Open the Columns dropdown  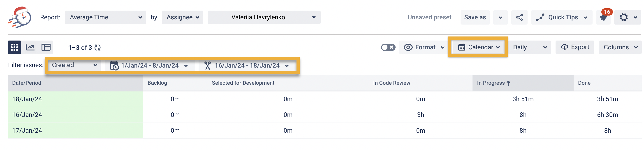(620, 47)
